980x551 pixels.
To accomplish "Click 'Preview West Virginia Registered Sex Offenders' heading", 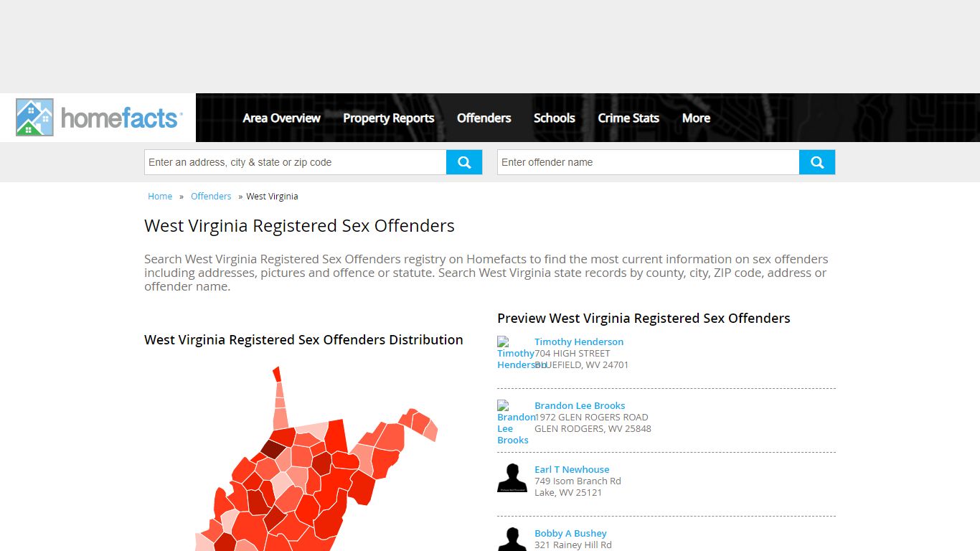I will click(644, 318).
